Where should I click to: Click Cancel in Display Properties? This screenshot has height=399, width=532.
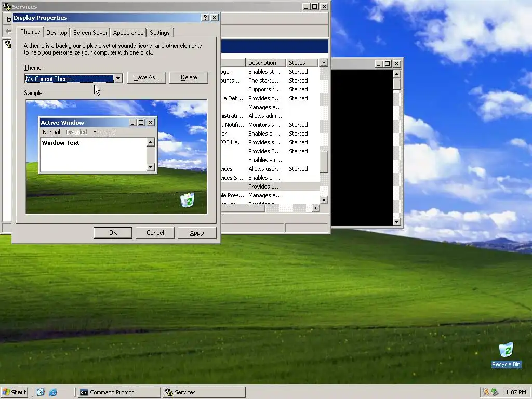pos(155,233)
